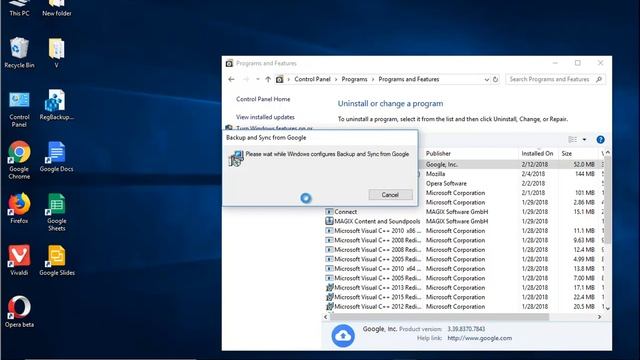Click the view options list icon

click(573, 140)
